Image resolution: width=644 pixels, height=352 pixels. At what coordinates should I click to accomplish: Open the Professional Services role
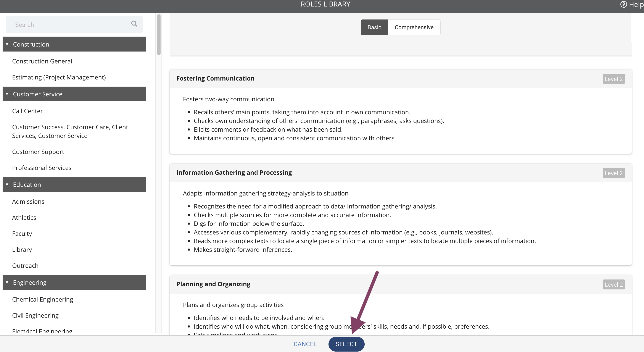[42, 168]
